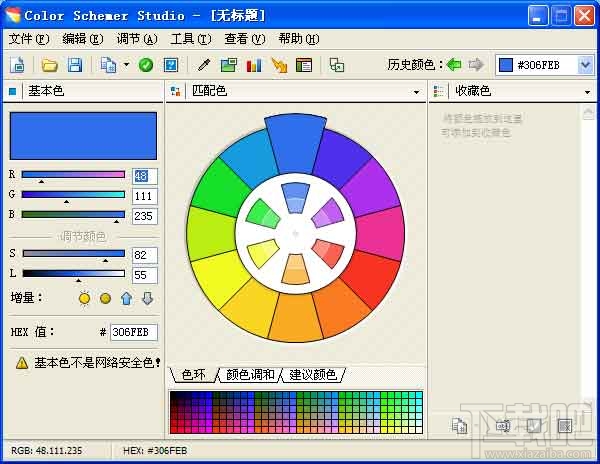Go back in color history

tap(454, 65)
